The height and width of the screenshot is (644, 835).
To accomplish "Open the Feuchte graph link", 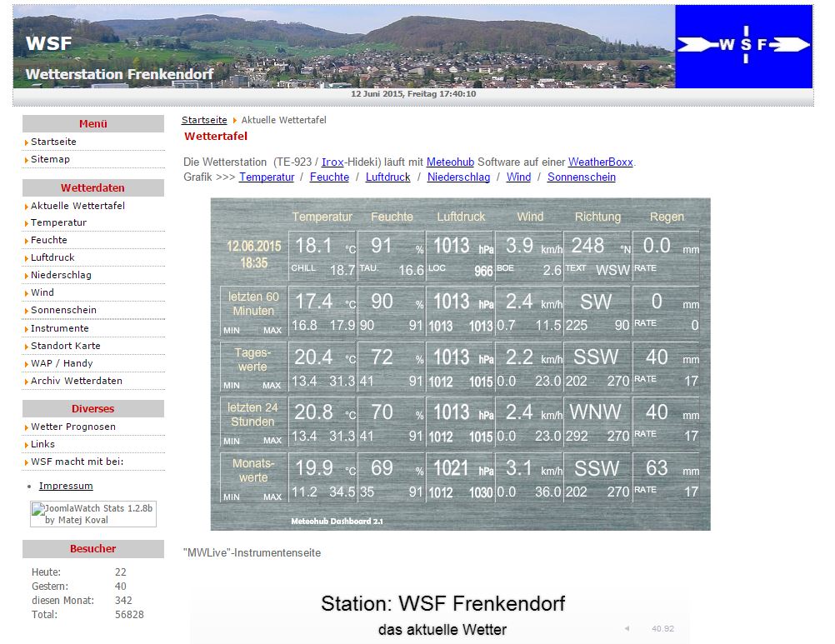I will pyautogui.click(x=329, y=177).
